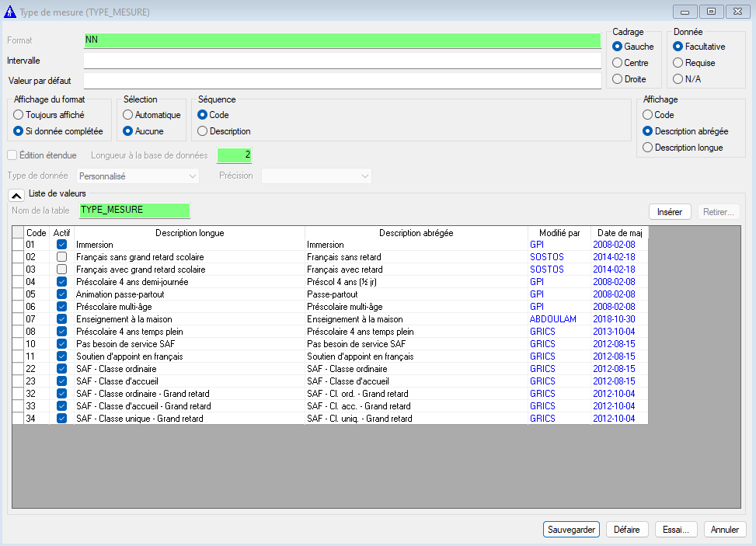
Task: Open Essai... test dialog
Action: 676,529
